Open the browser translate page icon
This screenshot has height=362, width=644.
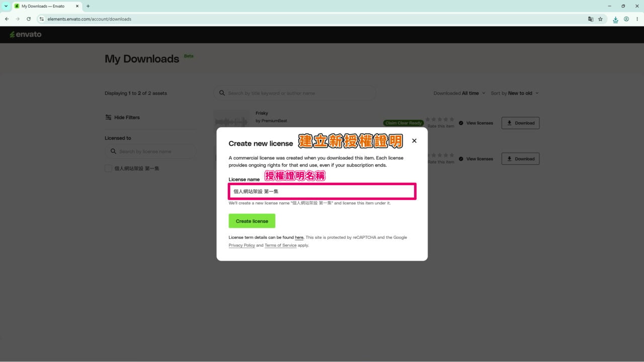591,19
